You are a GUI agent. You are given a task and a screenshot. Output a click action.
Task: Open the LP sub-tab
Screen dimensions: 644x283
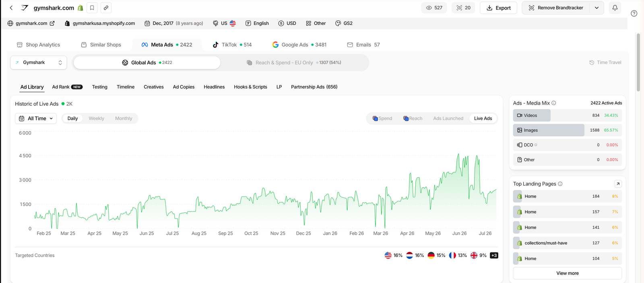click(279, 87)
